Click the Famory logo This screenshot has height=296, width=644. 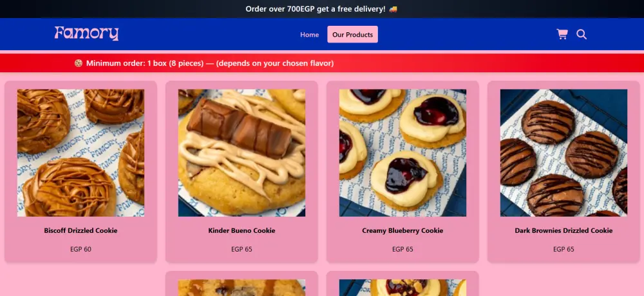[87, 34]
